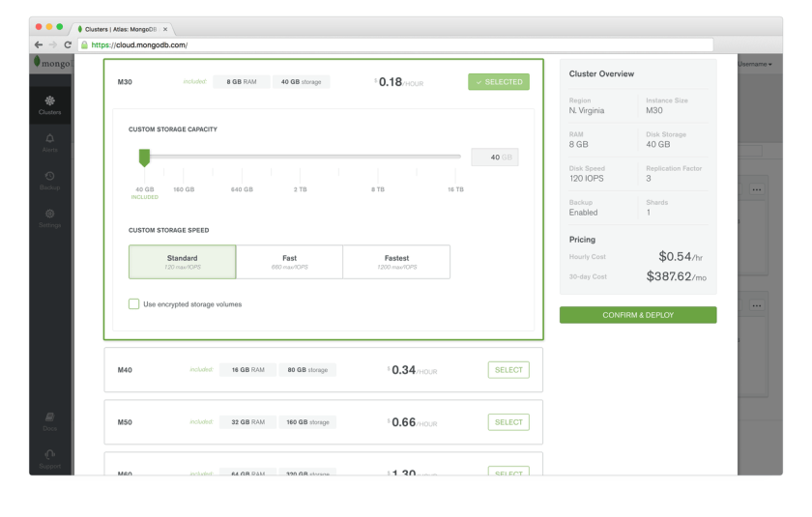Click the $0.54/hr hourly cost
Viewport: 812px width, 517px height.
click(681, 257)
